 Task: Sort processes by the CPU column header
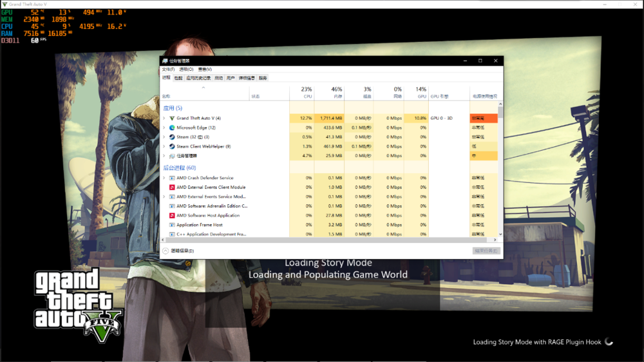[x=307, y=93]
